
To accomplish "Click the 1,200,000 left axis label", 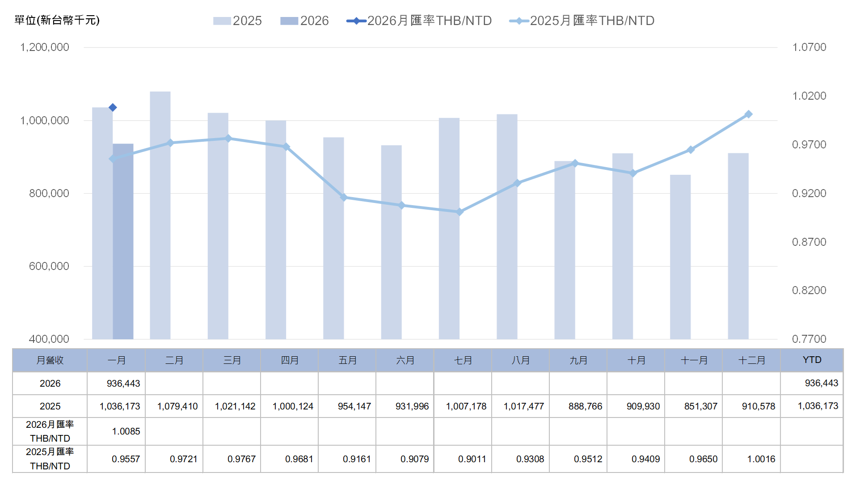I will tap(45, 47).
